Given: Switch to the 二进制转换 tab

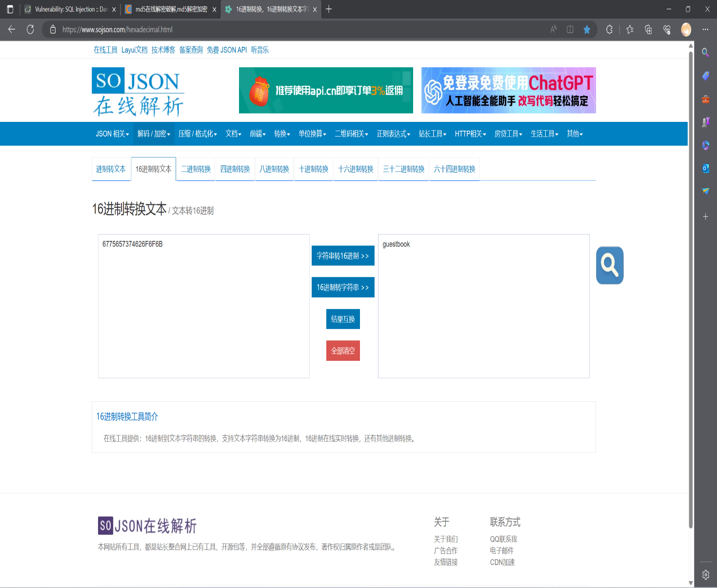Looking at the screenshot, I should (196, 169).
